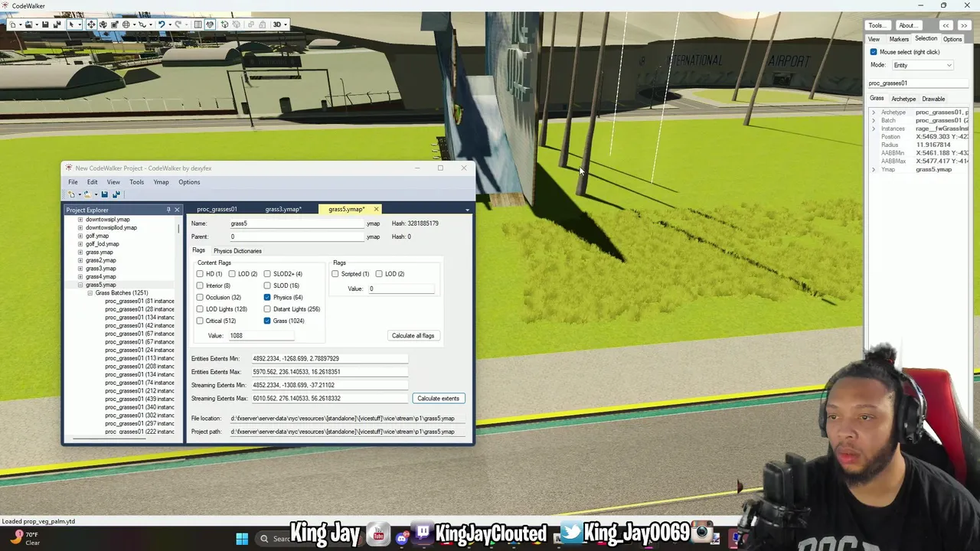Click New icon in project window toolbar
The width and height of the screenshot is (980, 551).
coord(71,194)
